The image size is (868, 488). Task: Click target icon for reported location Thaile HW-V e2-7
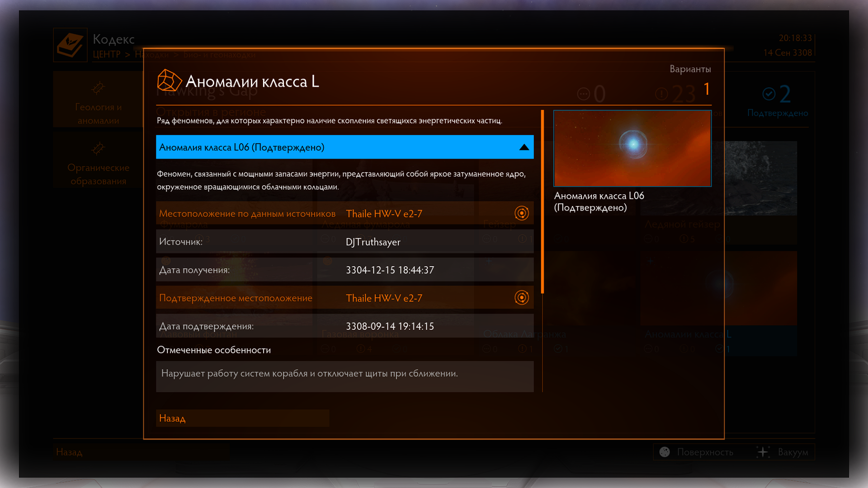click(x=522, y=213)
